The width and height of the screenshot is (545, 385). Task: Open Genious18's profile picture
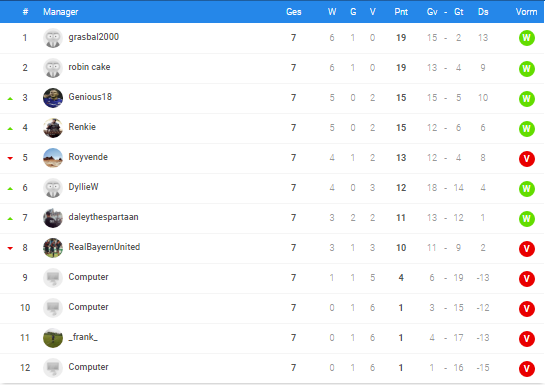coord(53,98)
